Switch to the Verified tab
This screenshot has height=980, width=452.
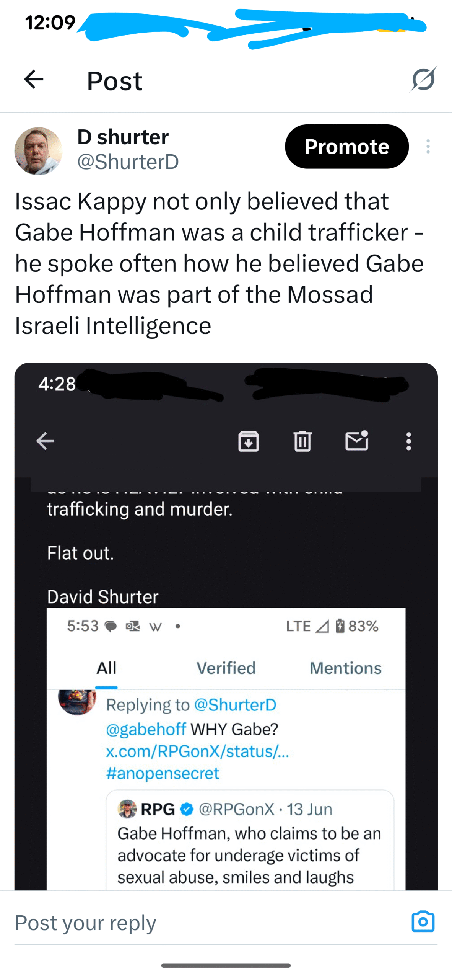pos(226,668)
